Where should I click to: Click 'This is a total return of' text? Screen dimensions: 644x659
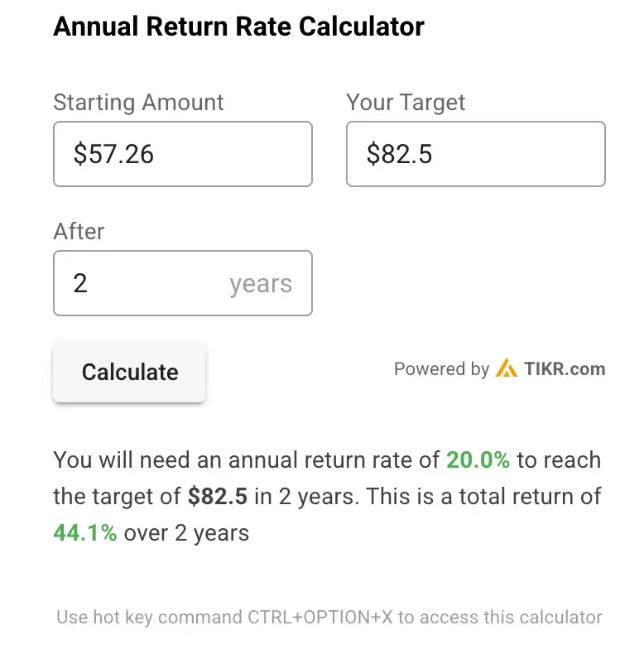tap(483, 497)
